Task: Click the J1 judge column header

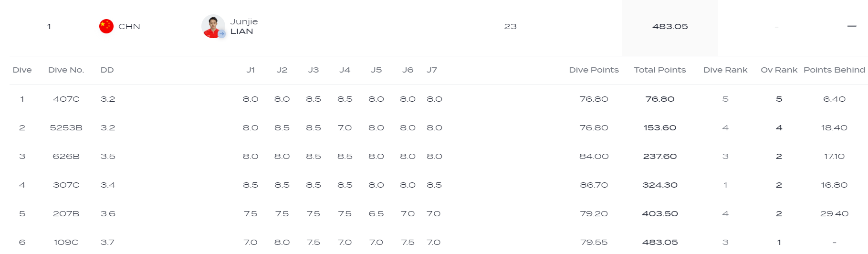Action: [x=251, y=70]
